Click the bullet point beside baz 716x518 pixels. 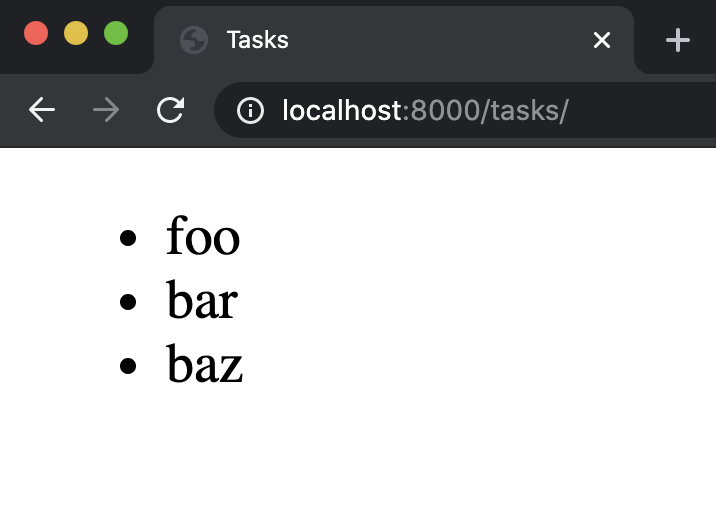(127, 366)
